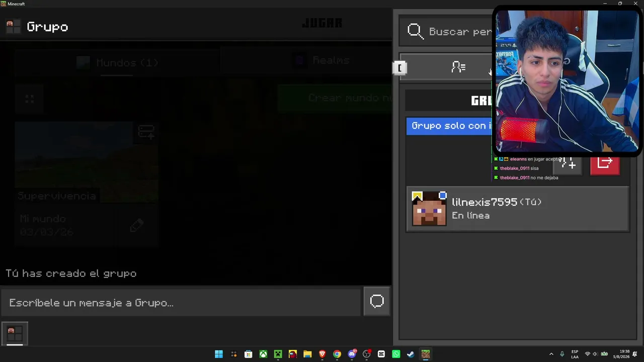Open the notifications bell in tray
Viewport: 644px width, 362px height.
[636, 354]
